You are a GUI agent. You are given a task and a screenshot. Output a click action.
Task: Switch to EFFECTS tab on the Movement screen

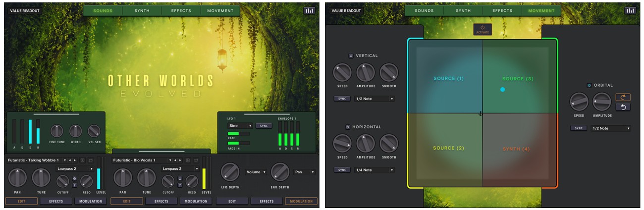point(502,10)
